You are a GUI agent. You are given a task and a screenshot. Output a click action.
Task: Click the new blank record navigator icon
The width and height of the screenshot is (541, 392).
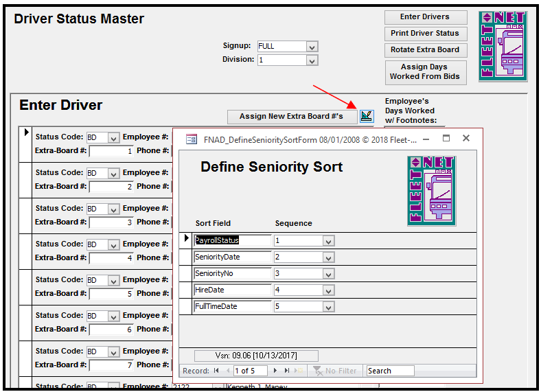point(299,371)
